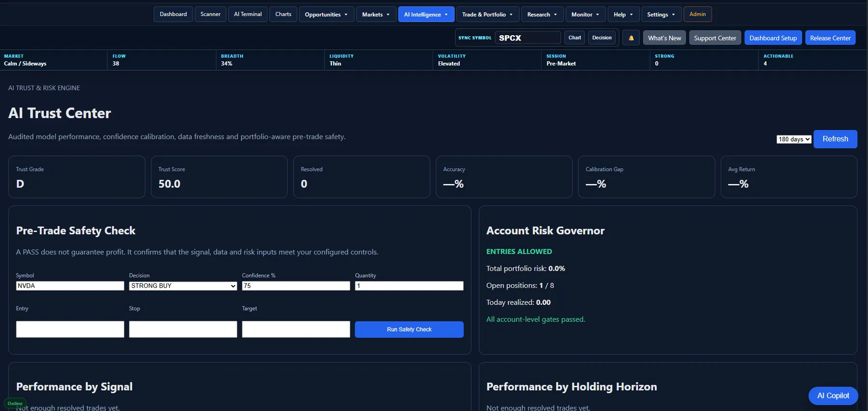Image resolution: width=868 pixels, height=411 pixels.
Task: Click the Chart button beside SPCX
Action: 574,38
